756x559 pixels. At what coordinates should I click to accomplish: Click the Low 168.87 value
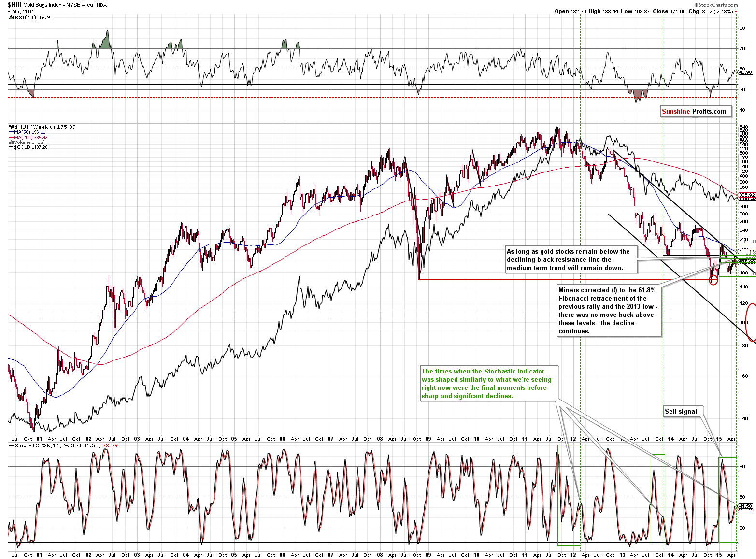(635, 11)
